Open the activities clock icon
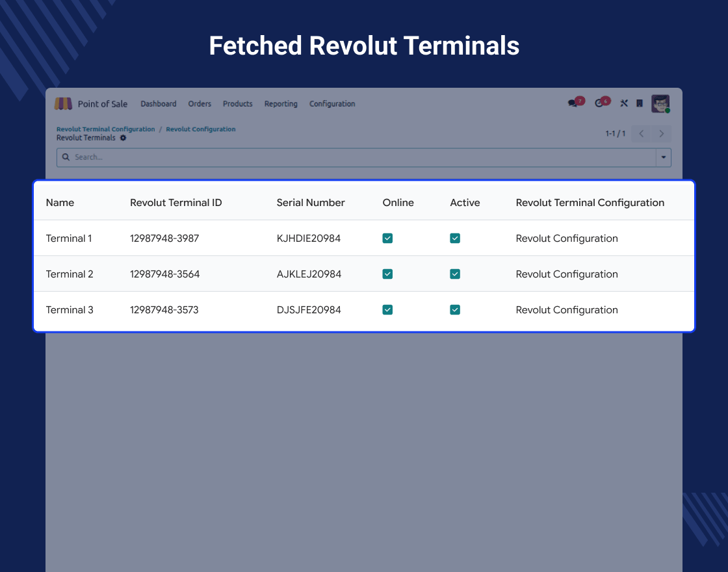 pyautogui.click(x=599, y=103)
